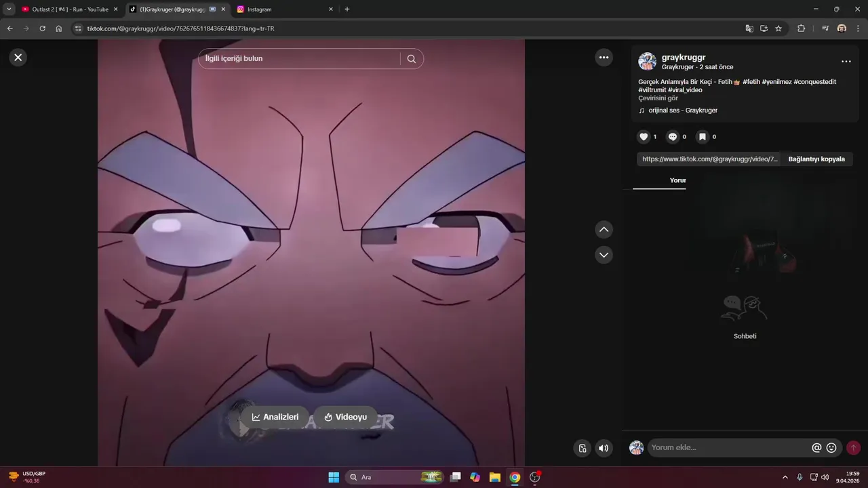Open the three-dot options next to graykruggr
Viewport: 868px width, 488px height.
point(846,62)
